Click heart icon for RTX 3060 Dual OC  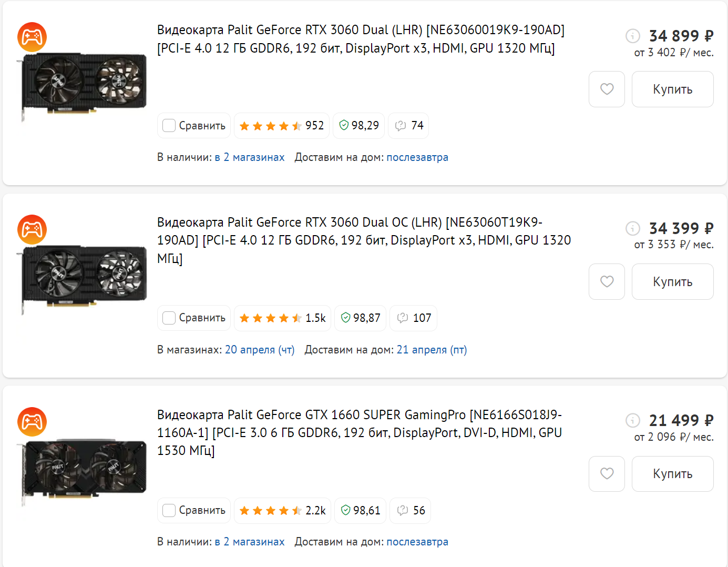tap(607, 281)
